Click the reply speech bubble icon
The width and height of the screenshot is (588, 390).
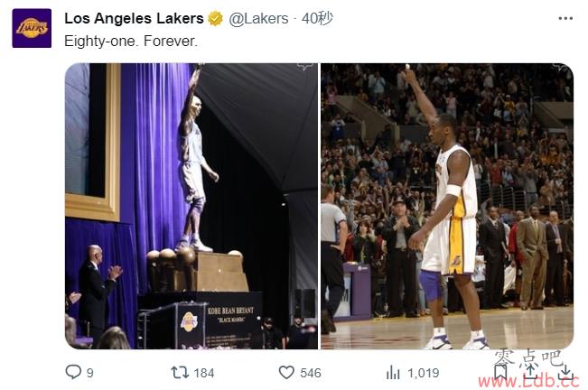tap(73, 372)
